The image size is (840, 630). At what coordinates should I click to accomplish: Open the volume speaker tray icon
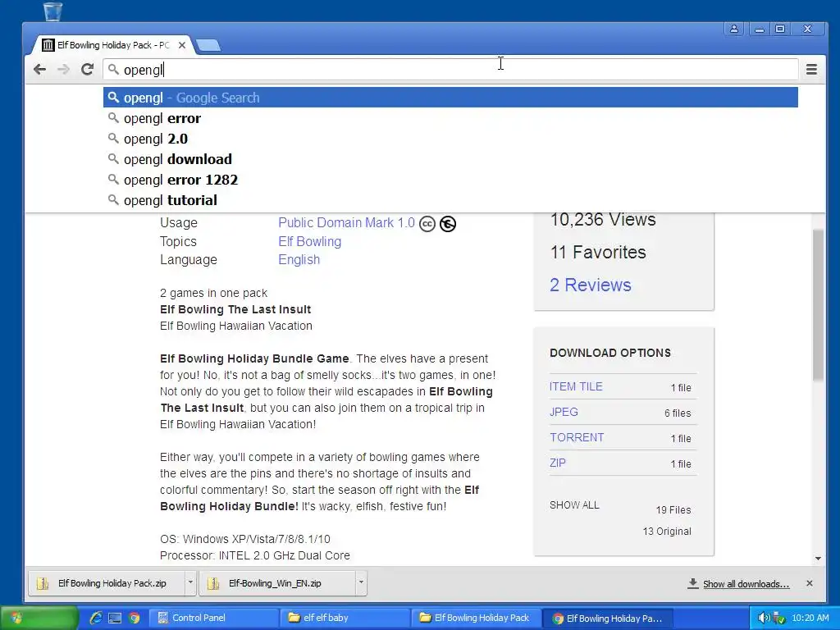[x=765, y=619]
